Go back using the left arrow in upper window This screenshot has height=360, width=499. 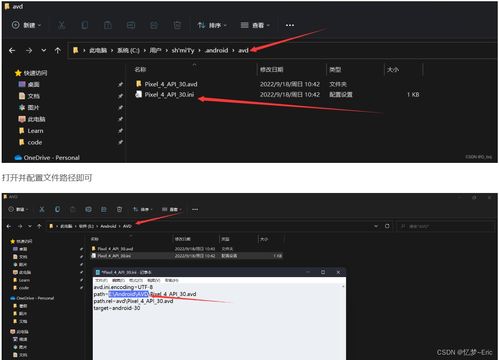(x=12, y=50)
